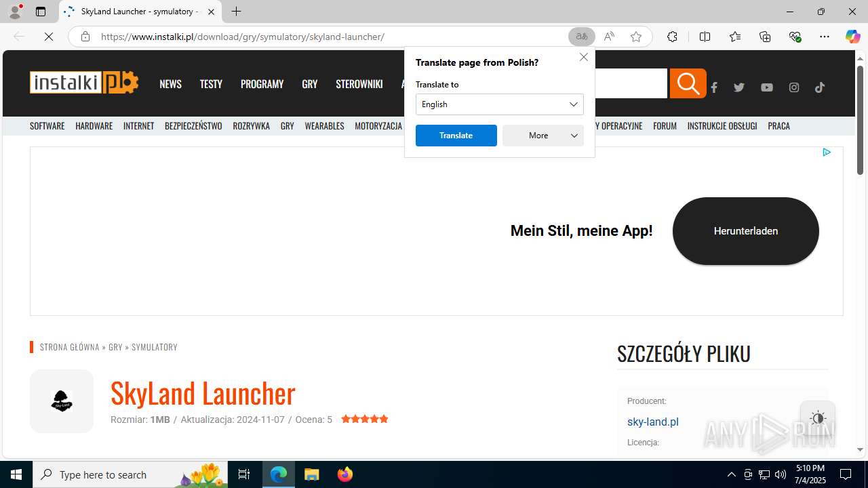
Task: Open Browser essentials icon
Action: pos(795,37)
